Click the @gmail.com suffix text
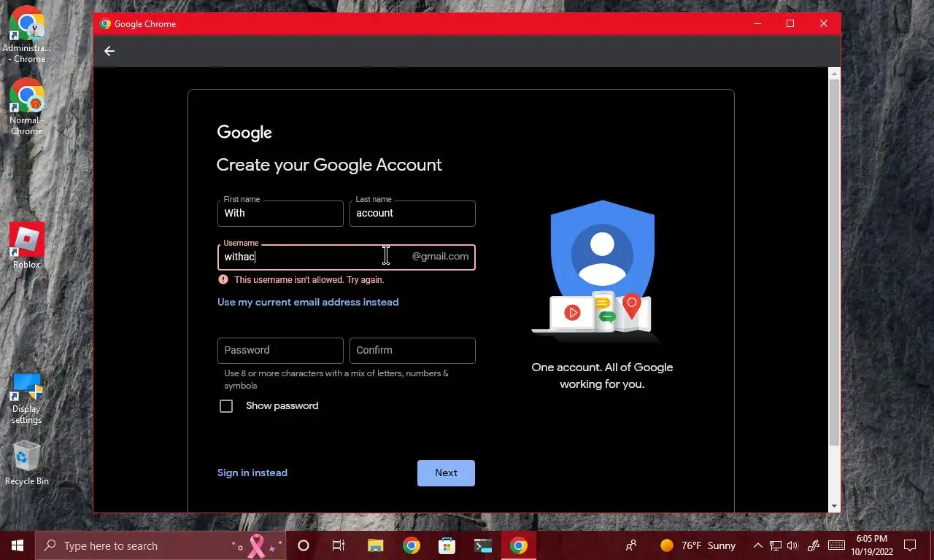934x560 pixels. tap(440, 257)
